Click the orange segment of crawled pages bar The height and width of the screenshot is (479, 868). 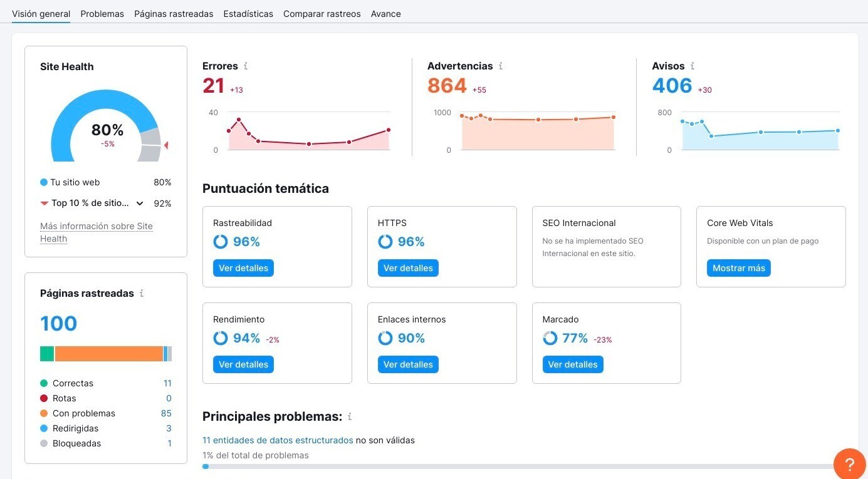[108, 354]
